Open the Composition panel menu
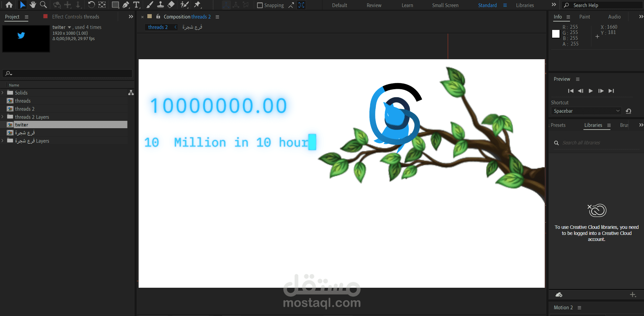The height and width of the screenshot is (316, 644). tap(217, 17)
